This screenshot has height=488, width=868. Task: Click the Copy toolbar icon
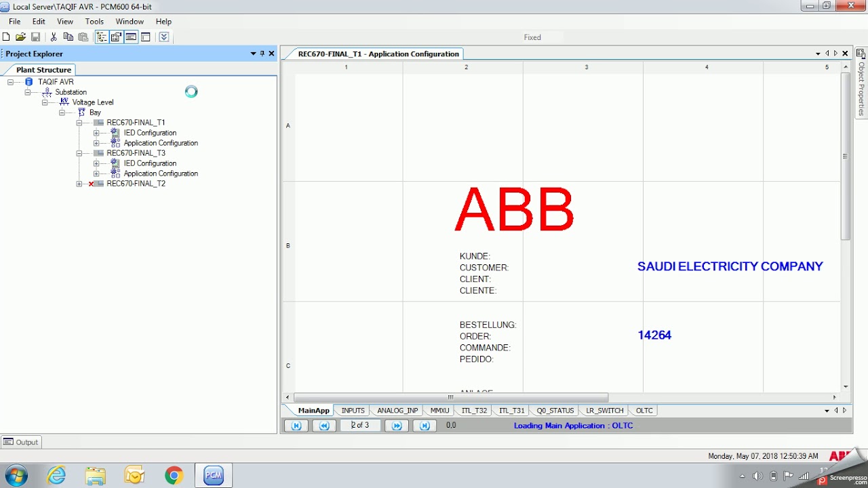68,37
